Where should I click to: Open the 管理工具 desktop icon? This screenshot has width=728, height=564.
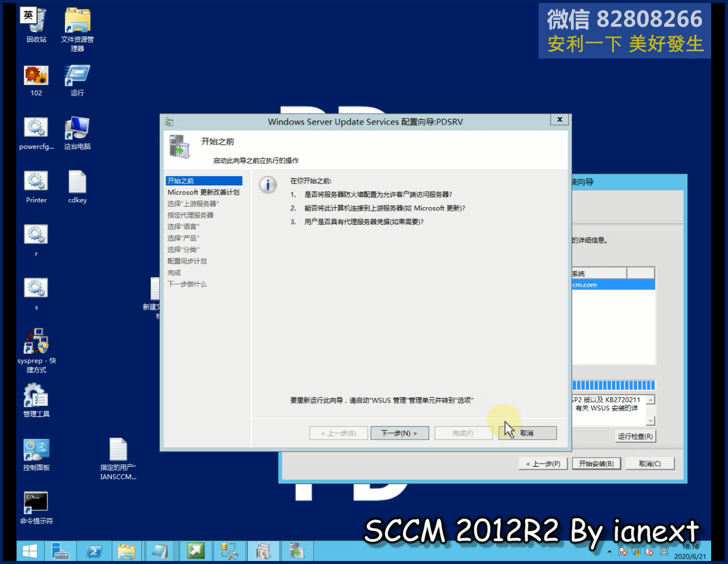tap(36, 400)
